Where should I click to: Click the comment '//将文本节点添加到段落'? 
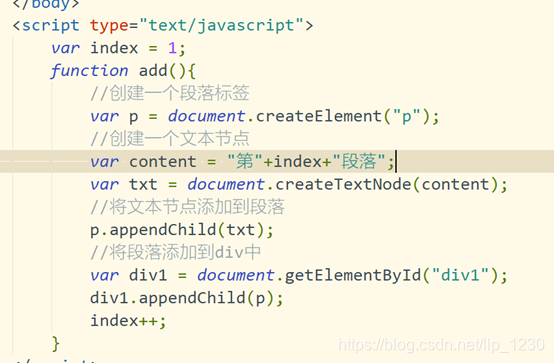point(188,207)
